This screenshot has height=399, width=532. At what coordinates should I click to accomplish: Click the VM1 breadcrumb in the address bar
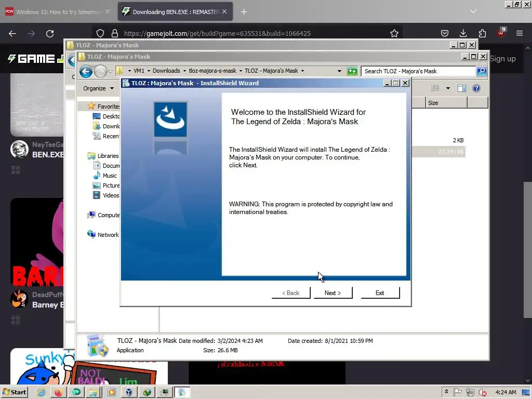[x=139, y=71]
